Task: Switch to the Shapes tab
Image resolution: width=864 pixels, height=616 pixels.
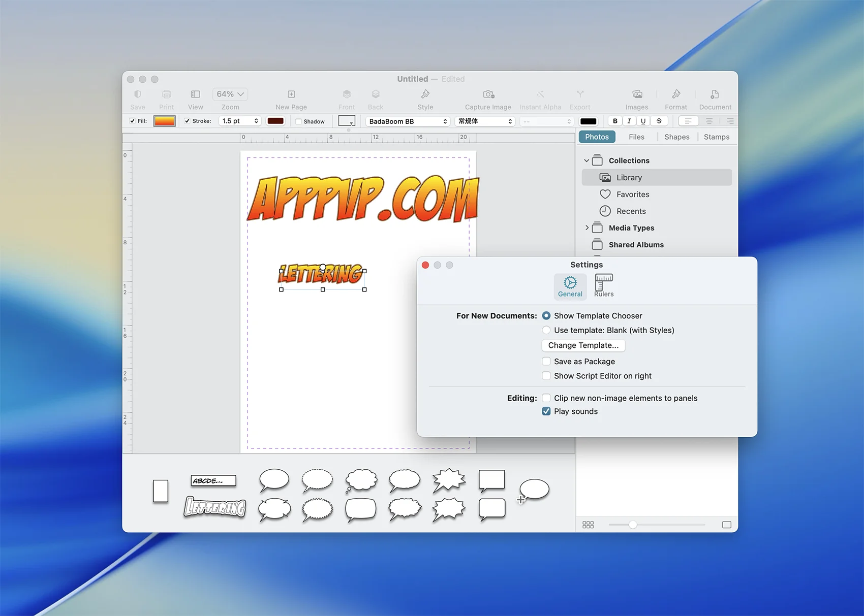Action: tap(676, 137)
